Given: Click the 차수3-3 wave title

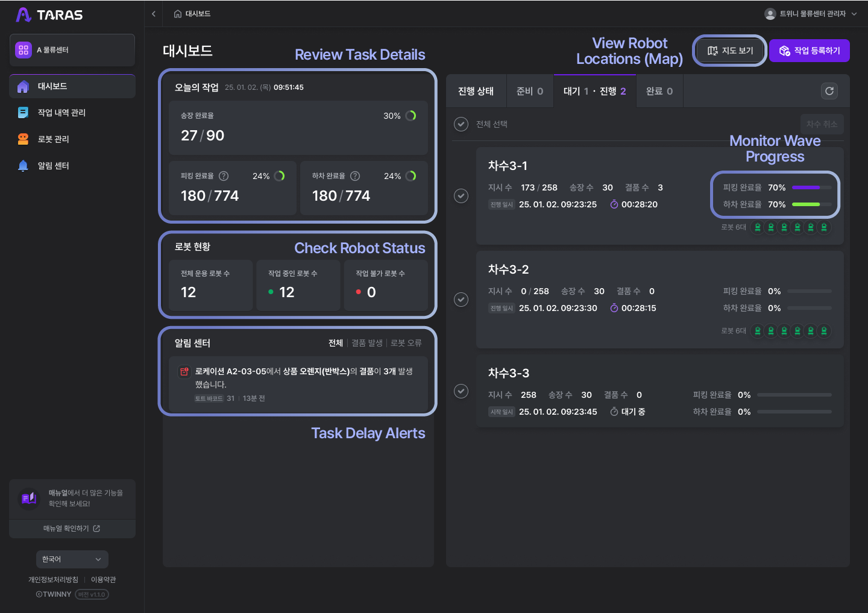Looking at the screenshot, I should pyautogui.click(x=509, y=373).
